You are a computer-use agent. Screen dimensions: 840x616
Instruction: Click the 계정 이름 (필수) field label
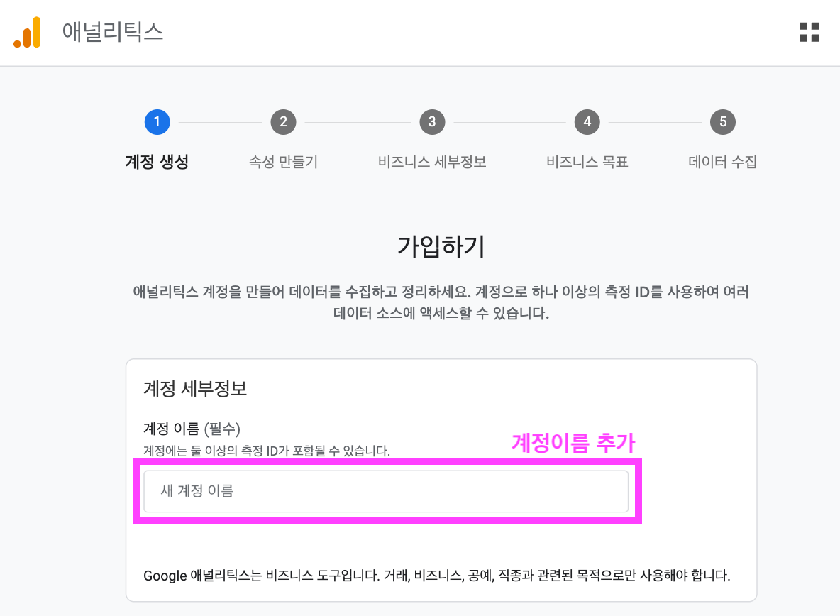click(x=192, y=429)
